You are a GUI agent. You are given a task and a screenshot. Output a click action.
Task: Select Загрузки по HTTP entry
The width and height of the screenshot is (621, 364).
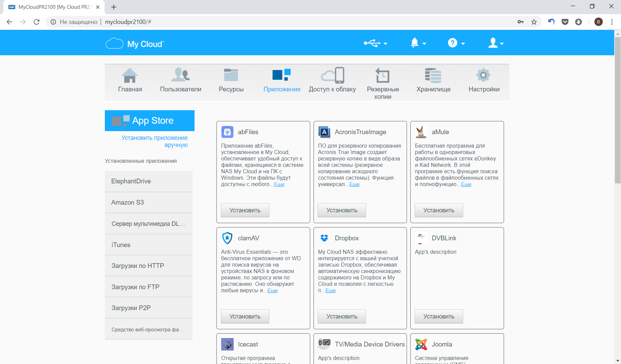pos(149,266)
